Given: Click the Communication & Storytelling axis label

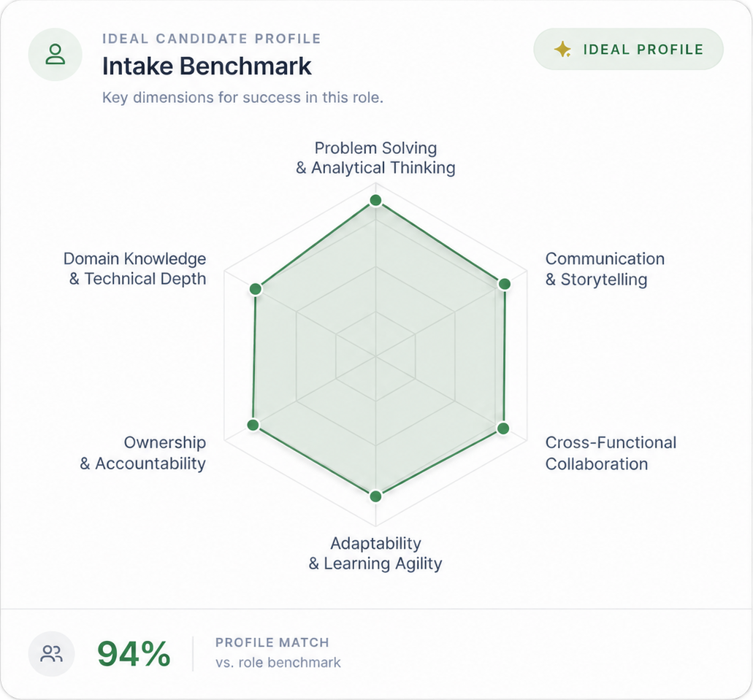Looking at the screenshot, I should [x=605, y=269].
